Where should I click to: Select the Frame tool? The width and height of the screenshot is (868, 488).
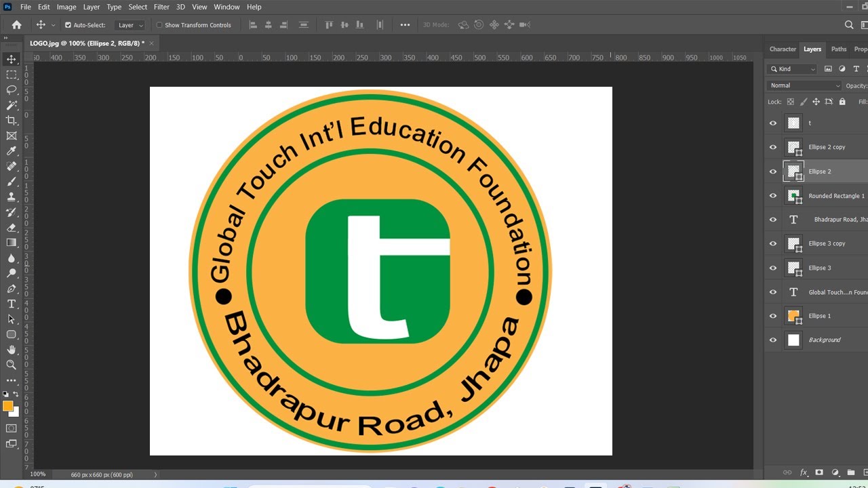click(x=12, y=136)
